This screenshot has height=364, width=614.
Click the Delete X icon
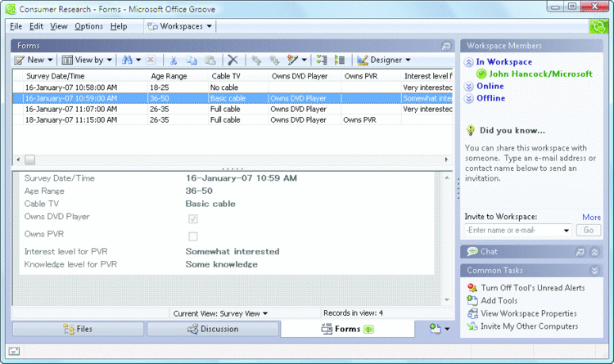point(233,60)
